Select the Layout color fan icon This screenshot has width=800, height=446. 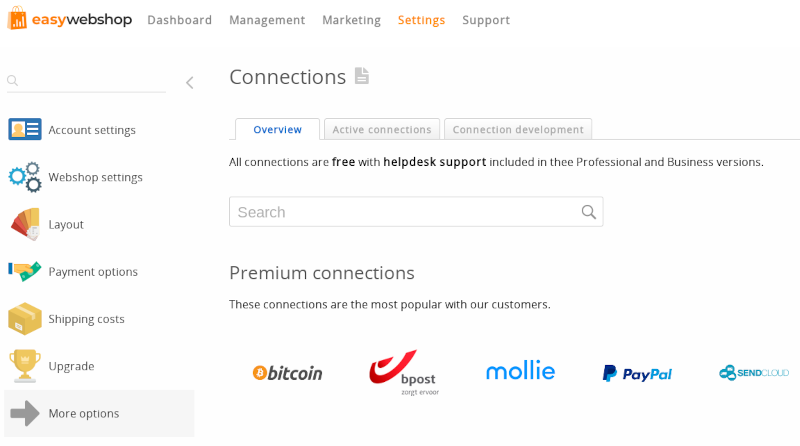[x=24, y=224]
